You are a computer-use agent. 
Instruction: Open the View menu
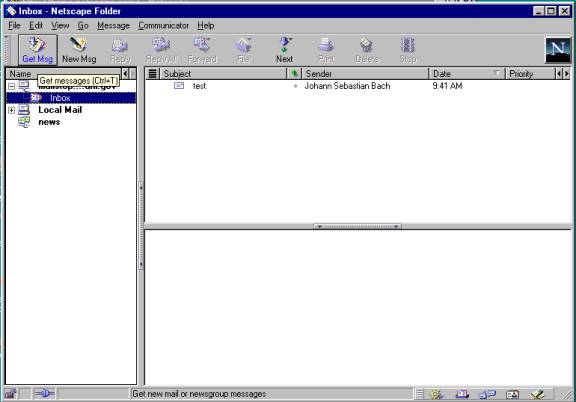tap(60, 26)
